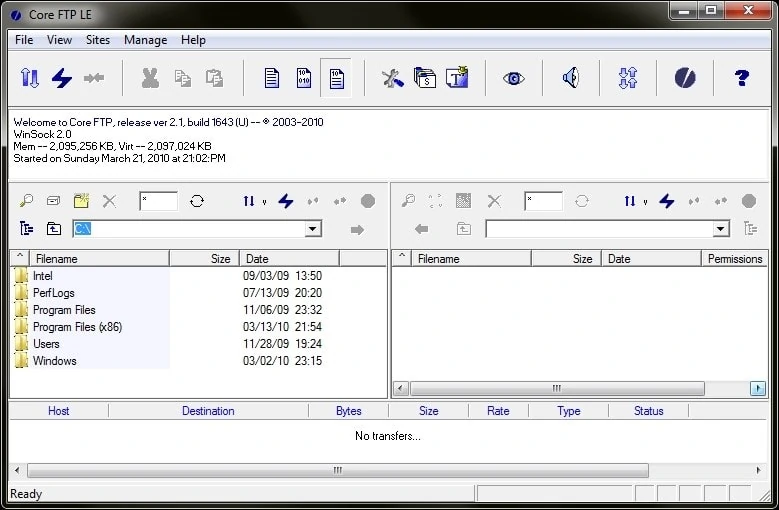Click the remote pane search magnifier icon

point(408,201)
